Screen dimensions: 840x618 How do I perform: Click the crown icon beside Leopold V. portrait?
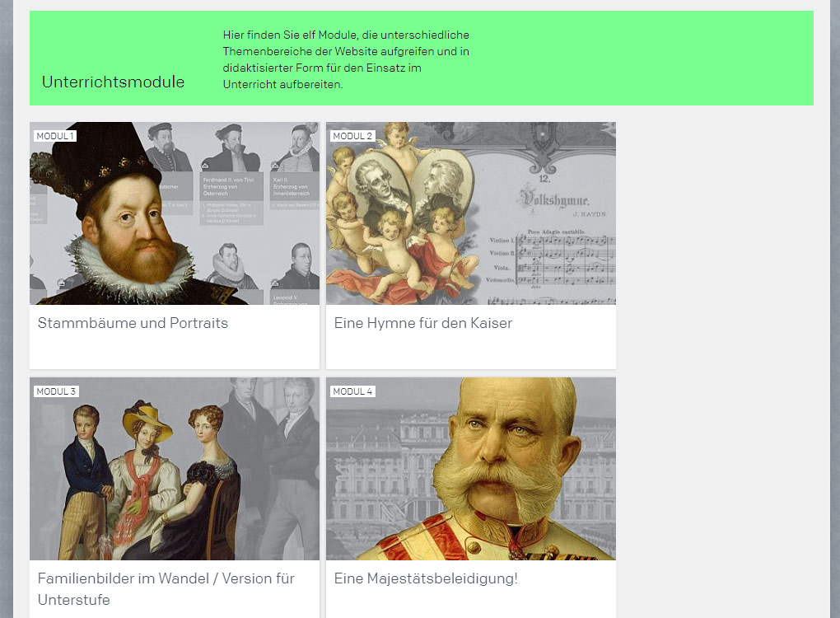click(x=275, y=283)
